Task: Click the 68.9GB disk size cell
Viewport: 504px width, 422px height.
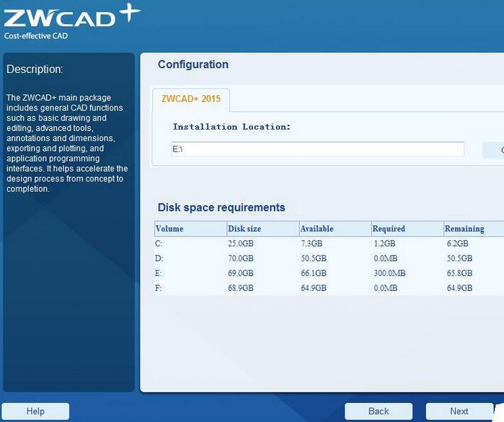Action: [x=241, y=288]
